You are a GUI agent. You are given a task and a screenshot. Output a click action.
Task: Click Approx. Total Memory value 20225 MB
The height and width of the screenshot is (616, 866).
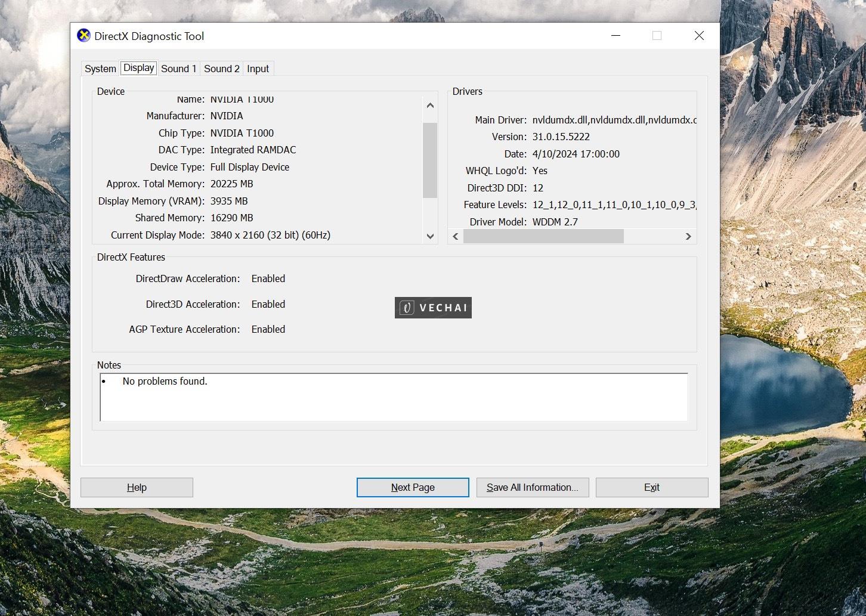[231, 184]
